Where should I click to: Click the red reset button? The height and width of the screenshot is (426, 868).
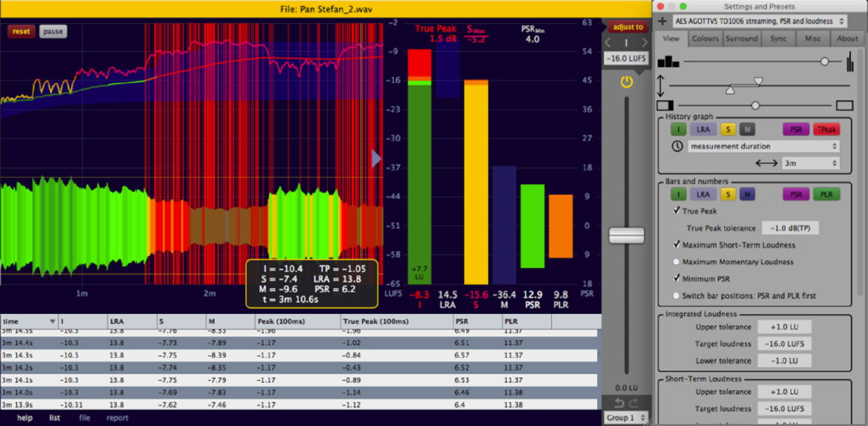(21, 32)
